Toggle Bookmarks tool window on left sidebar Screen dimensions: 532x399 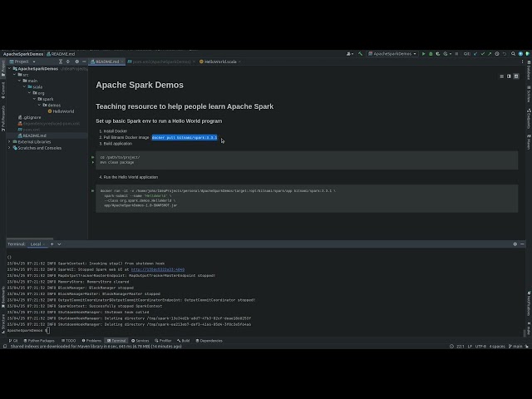[3, 297]
